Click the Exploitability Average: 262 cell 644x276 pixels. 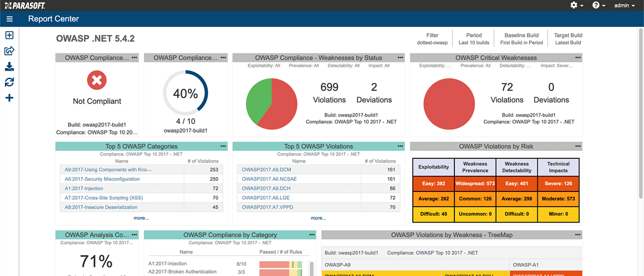click(x=434, y=199)
